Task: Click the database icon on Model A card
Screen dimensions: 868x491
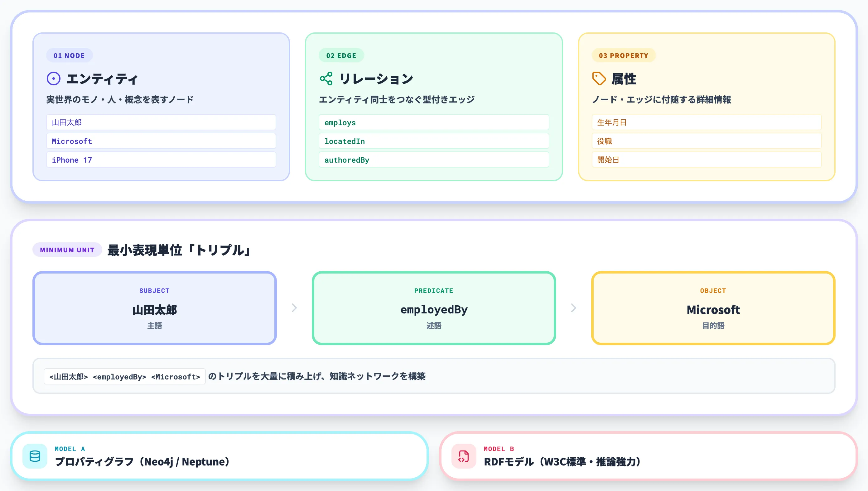Action: [35, 456]
